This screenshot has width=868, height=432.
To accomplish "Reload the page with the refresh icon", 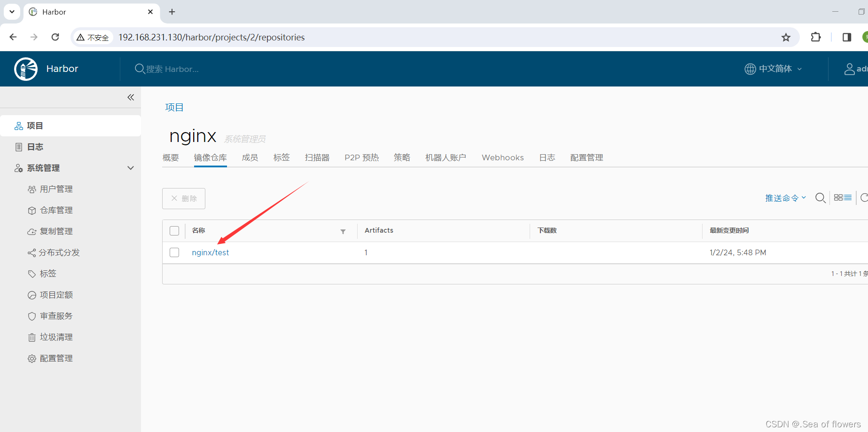I will click(55, 37).
